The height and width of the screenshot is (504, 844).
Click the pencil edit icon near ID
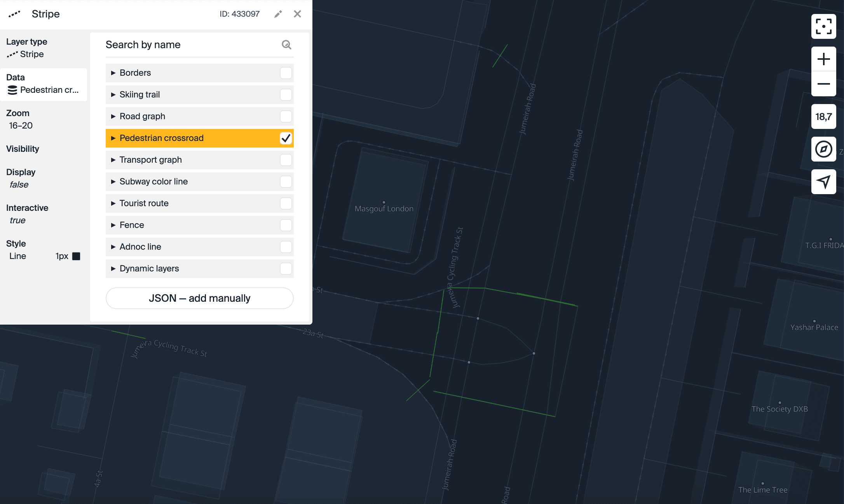tap(278, 14)
